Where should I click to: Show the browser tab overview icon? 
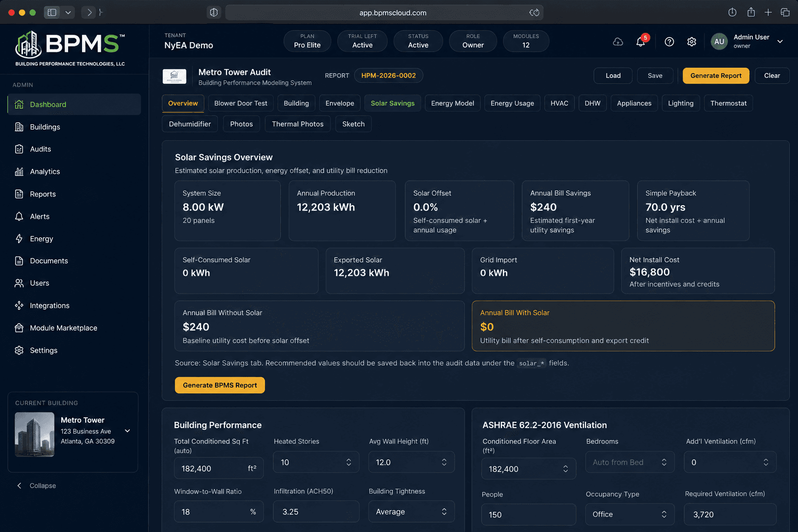click(785, 12)
